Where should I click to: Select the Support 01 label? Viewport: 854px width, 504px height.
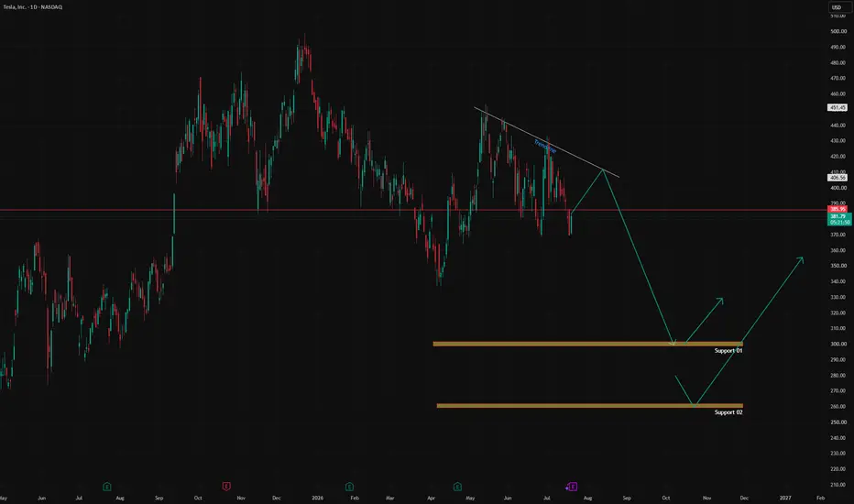pos(728,350)
